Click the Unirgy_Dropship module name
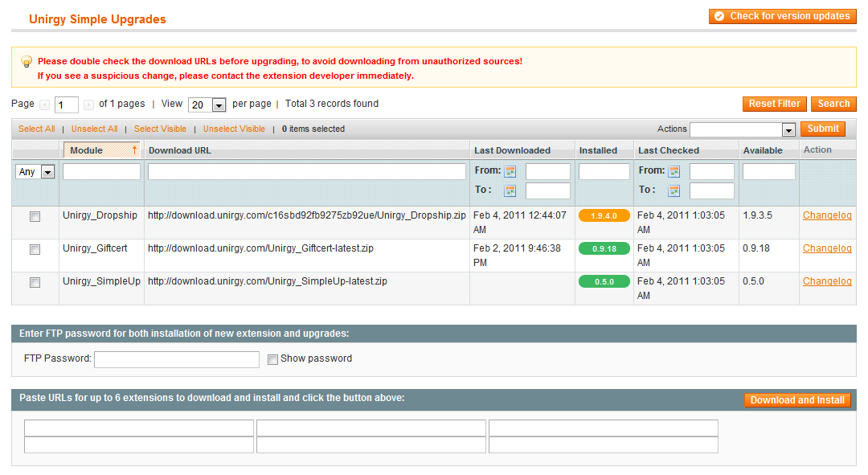 (100, 215)
